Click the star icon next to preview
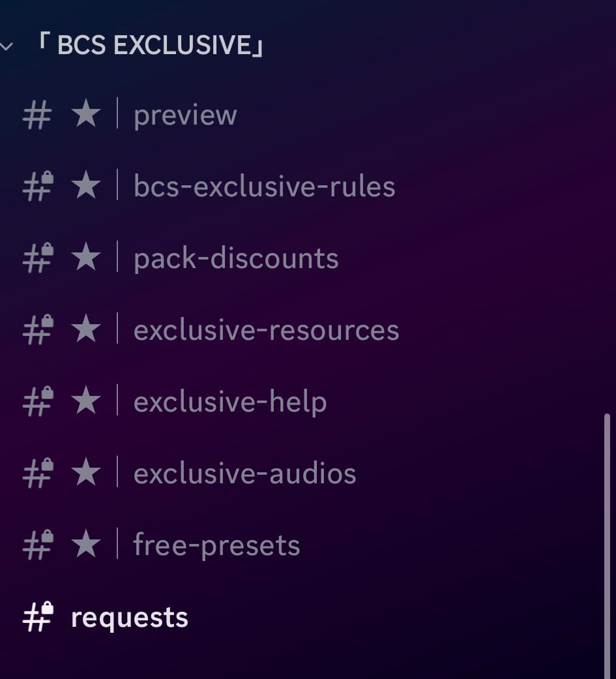The width and height of the screenshot is (616, 679). coord(85,115)
